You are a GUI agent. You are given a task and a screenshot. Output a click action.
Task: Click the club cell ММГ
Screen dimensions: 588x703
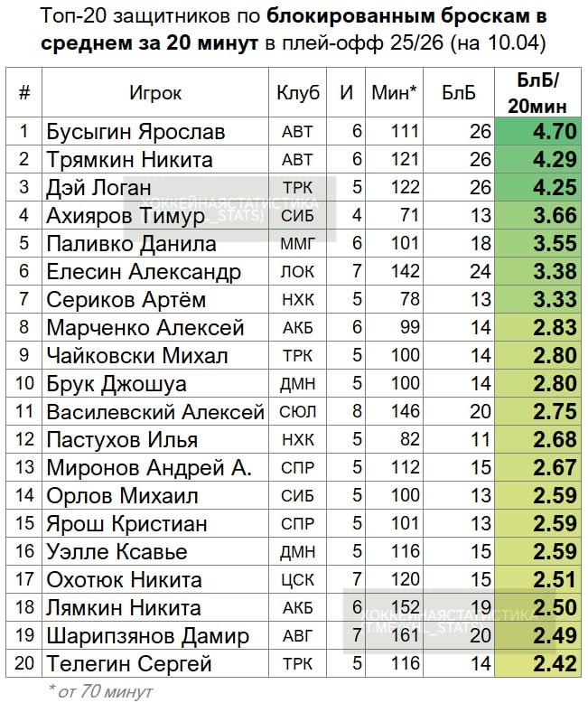[x=298, y=244]
